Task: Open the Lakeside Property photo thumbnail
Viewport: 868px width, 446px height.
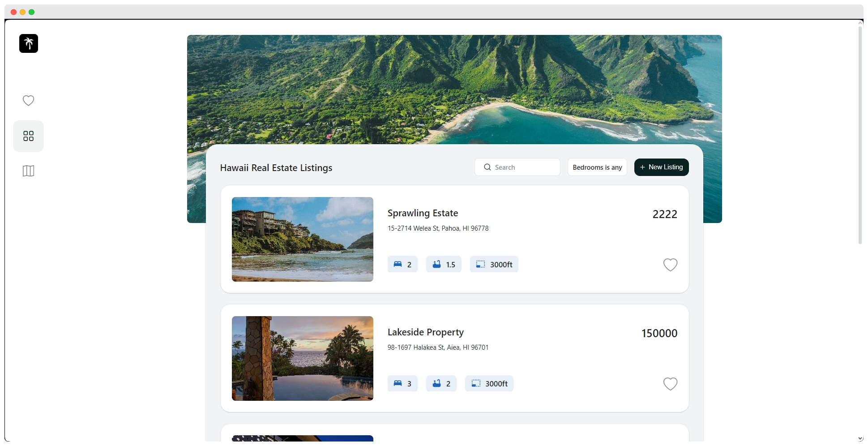Action: click(303, 358)
